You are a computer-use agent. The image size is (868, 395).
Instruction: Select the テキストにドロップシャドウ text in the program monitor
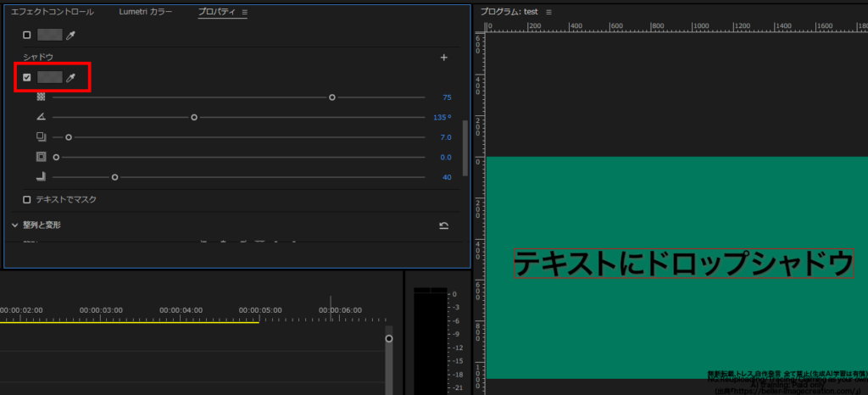(684, 264)
